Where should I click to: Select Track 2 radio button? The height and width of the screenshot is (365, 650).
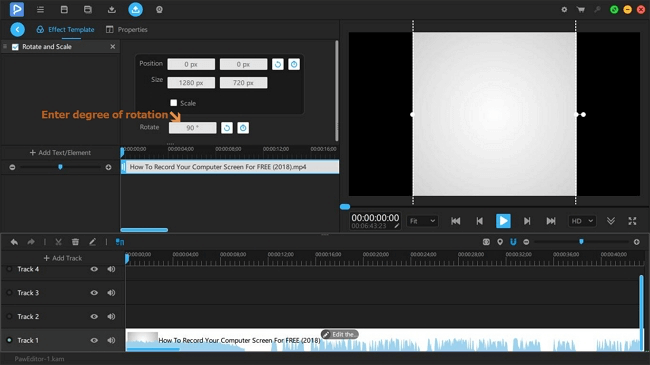point(9,316)
